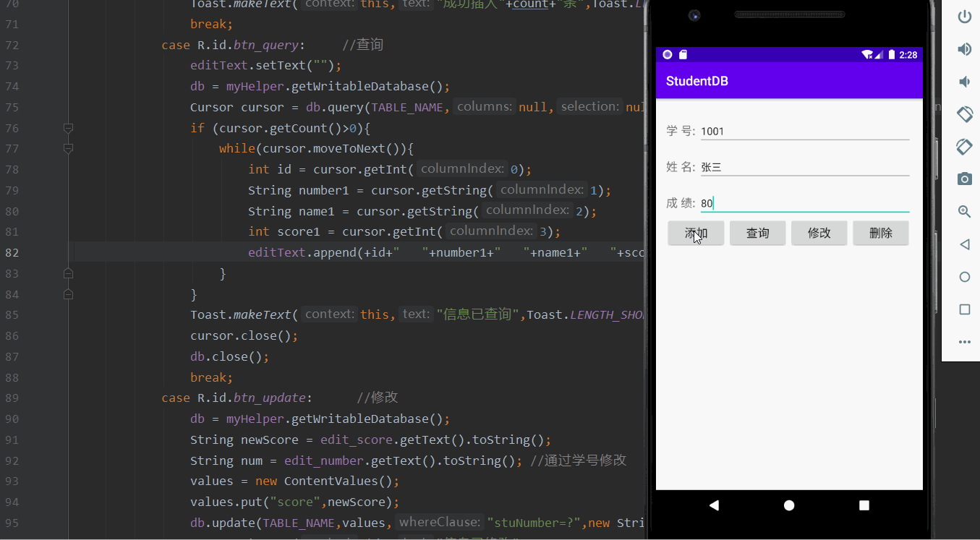980x540 pixels.
Task: Select the emulator Zoom tool
Action: click(x=964, y=211)
